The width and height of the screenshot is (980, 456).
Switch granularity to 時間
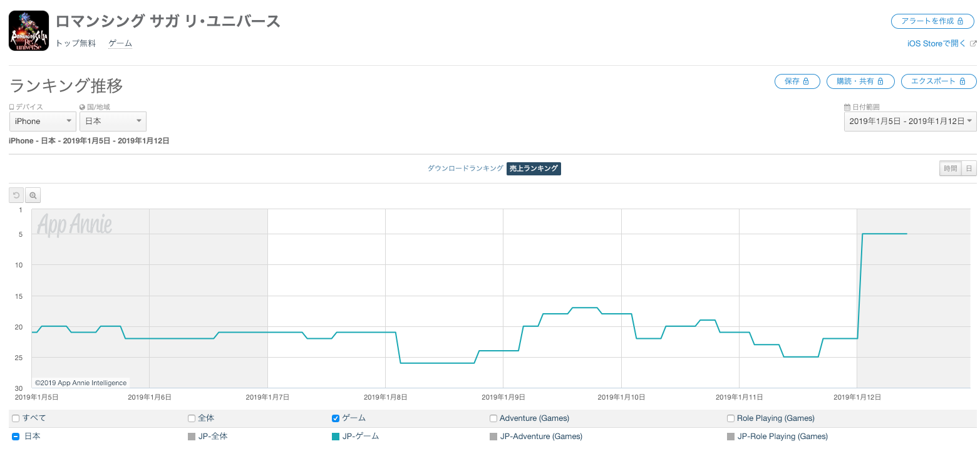pyautogui.click(x=950, y=168)
